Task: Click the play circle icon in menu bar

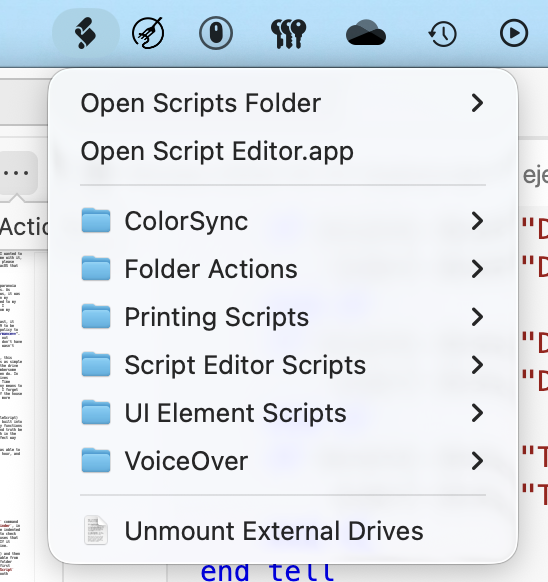Action: point(514,33)
